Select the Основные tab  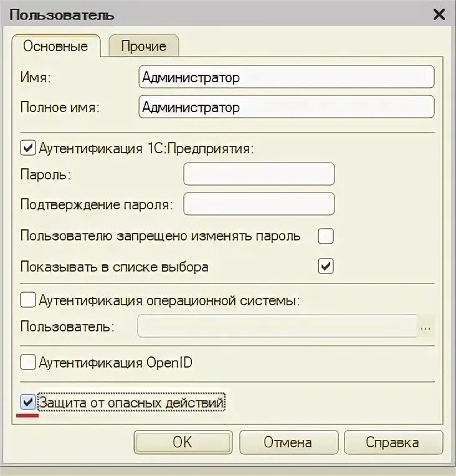pos(55,46)
